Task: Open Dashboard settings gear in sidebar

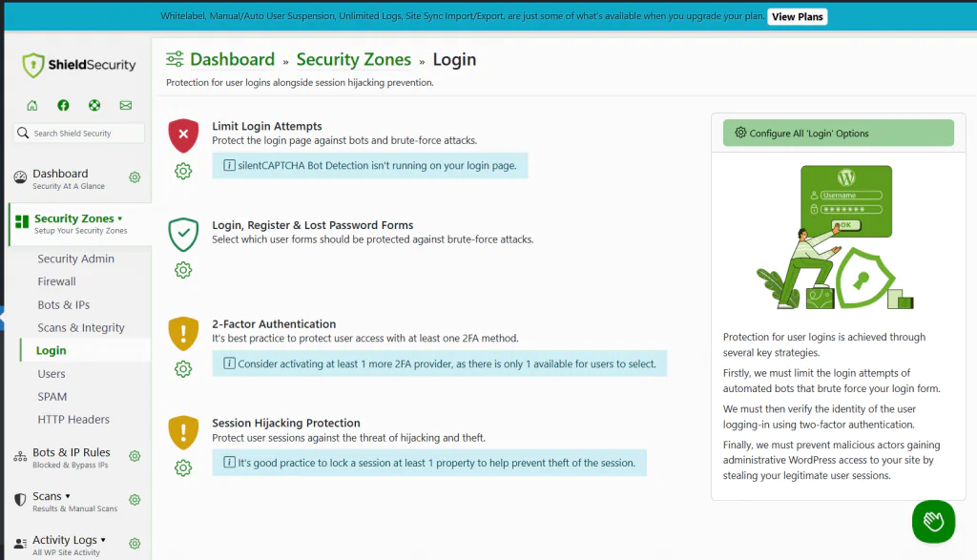Action: (x=135, y=177)
